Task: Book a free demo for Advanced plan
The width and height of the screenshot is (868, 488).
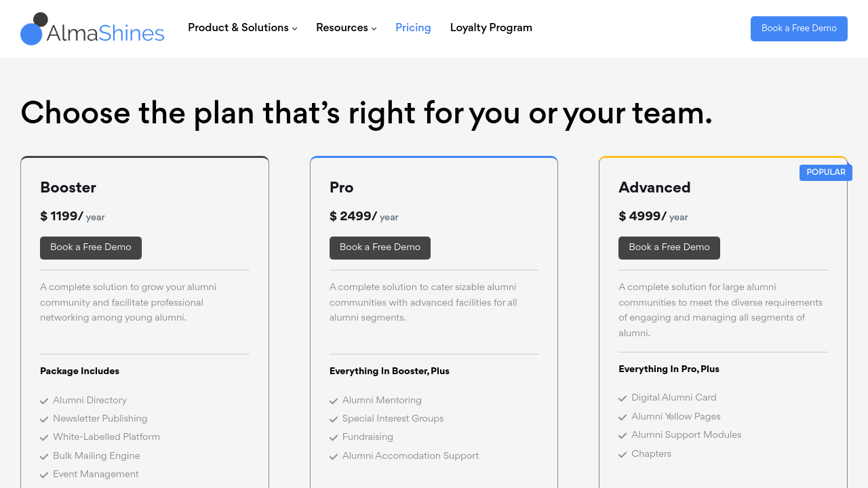Action: [x=669, y=248]
